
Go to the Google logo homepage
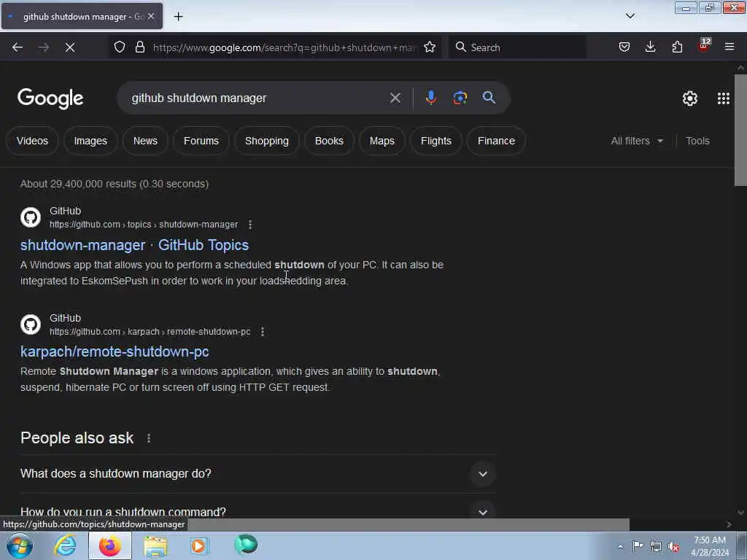pyautogui.click(x=50, y=98)
